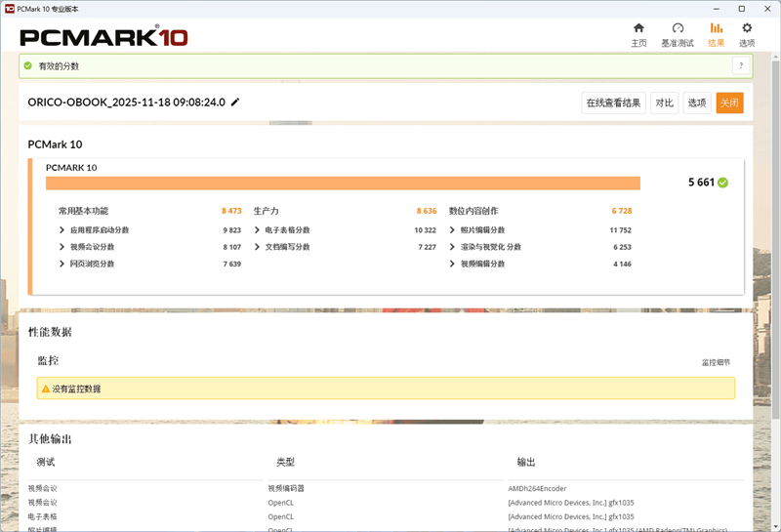
Task: Select the Results (结果) bar chart icon
Action: pos(716,29)
